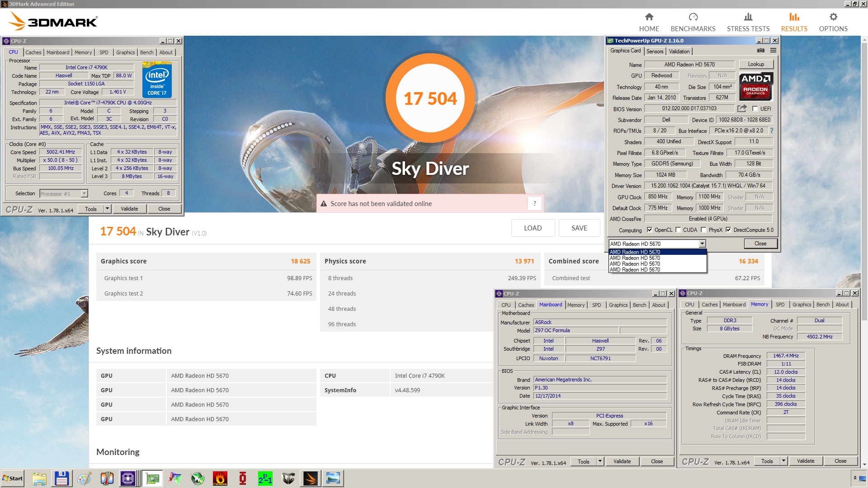Open the SPD tab in top-left CPU-Z
The width and height of the screenshot is (868, 488).
[x=104, y=52]
